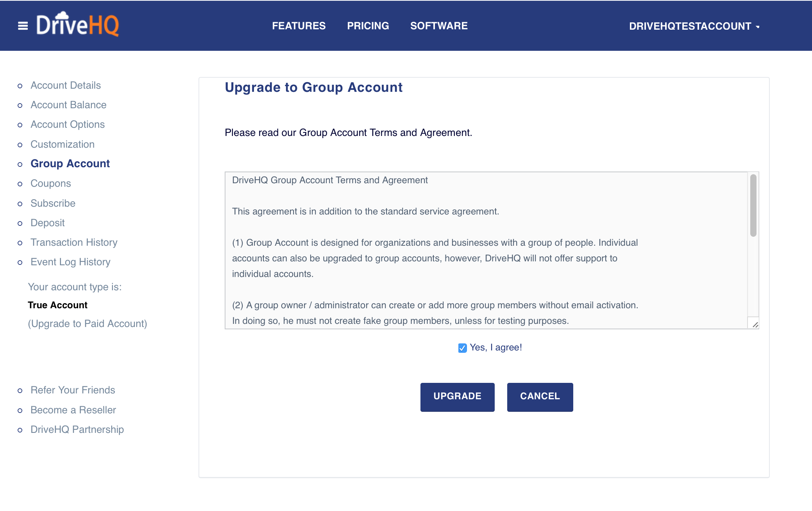Select the Coupons sidebar item
This screenshot has height=511, width=812.
coord(51,183)
